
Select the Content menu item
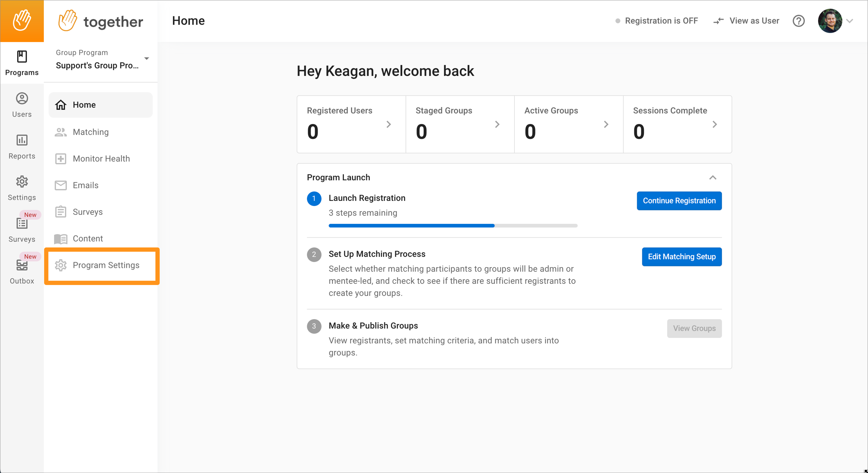pyautogui.click(x=100, y=239)
